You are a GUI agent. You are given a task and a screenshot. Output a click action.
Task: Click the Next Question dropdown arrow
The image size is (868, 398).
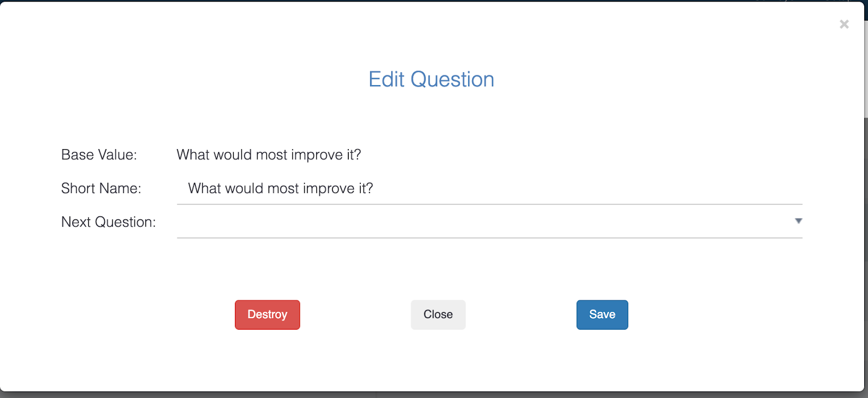(x=798, y=221)
